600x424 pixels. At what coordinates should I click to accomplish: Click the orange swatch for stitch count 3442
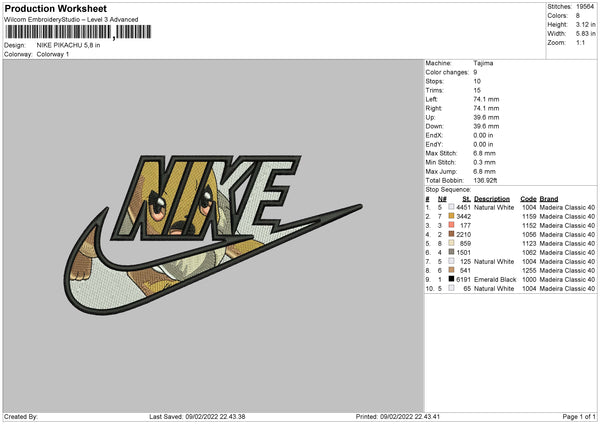coord(451,216)
